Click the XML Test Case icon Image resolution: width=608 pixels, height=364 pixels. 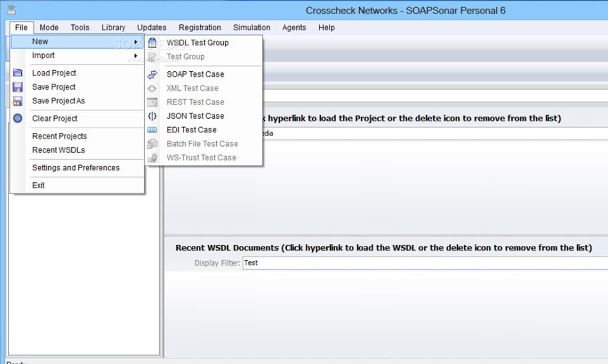coord(153,88)
